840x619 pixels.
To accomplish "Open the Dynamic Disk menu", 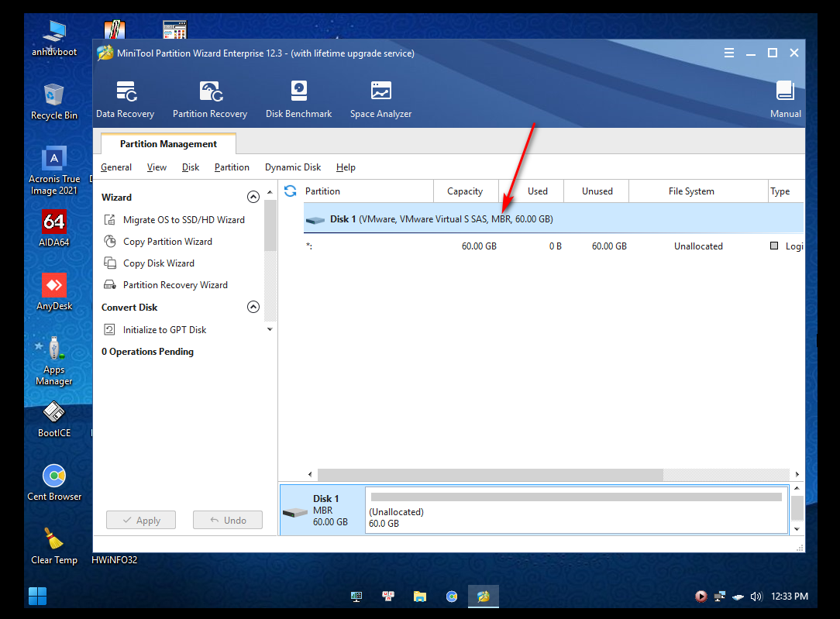I will (x=293, y=167).
